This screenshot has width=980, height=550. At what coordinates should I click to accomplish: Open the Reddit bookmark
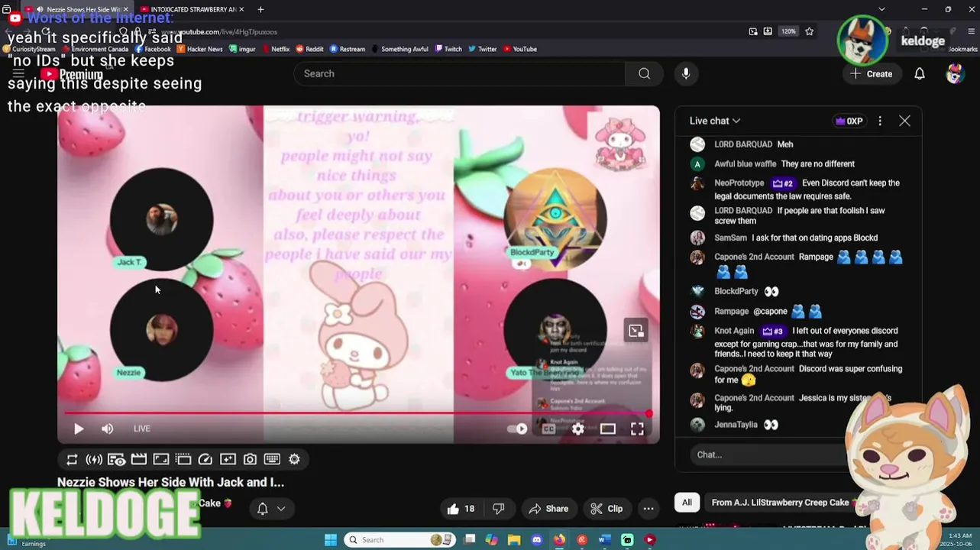(309, 49)
